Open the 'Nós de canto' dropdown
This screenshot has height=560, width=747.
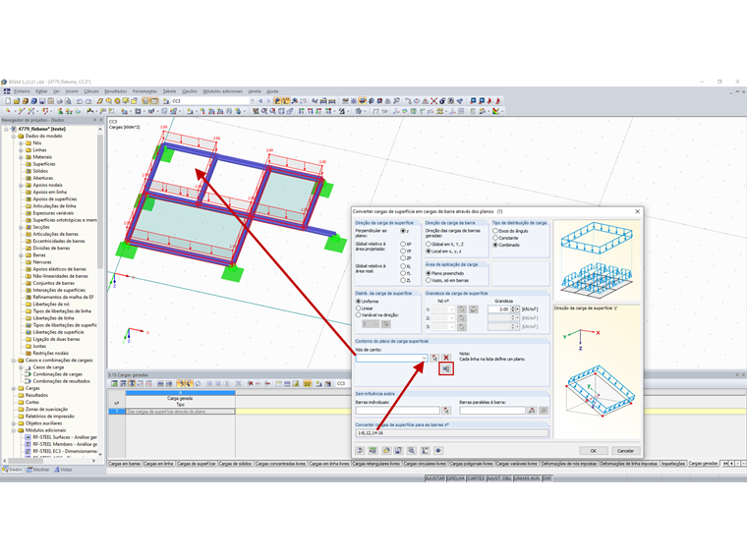[424, 358]
